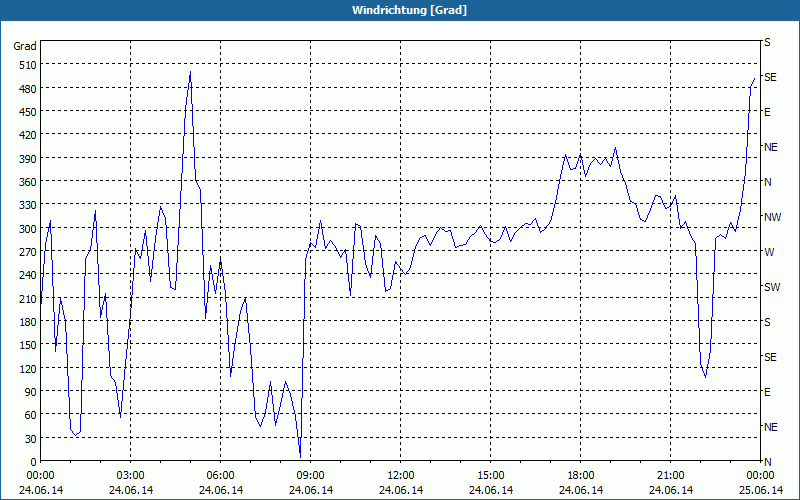Viewport: 800px width, 500px height.
Task: Click the 09:00 time label
Action: point(311,475)
